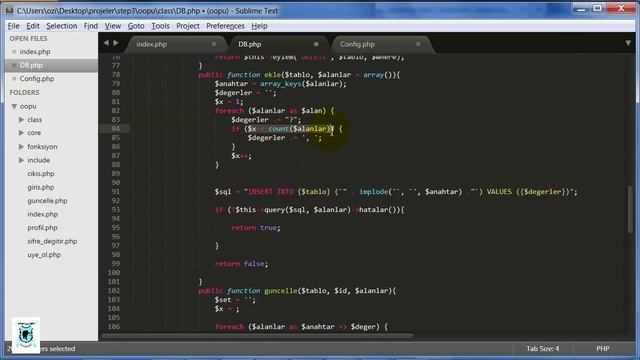Go to previous tab with left arrow
640x360 pixels.
pyautogui.click(x=106, y=43)
